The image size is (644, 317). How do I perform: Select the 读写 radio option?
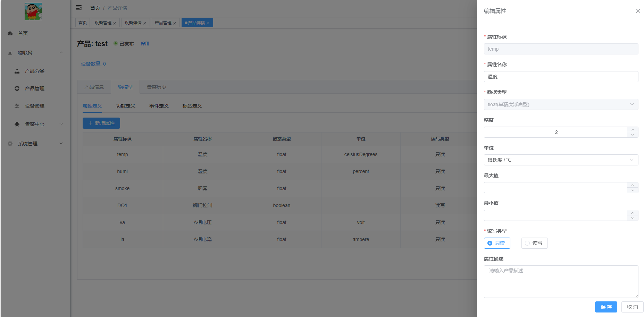point(535,243)
